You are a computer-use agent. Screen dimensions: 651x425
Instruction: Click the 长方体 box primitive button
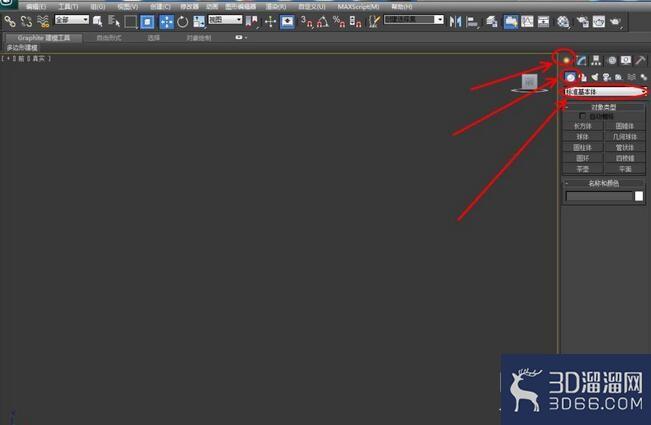point(582,126)
